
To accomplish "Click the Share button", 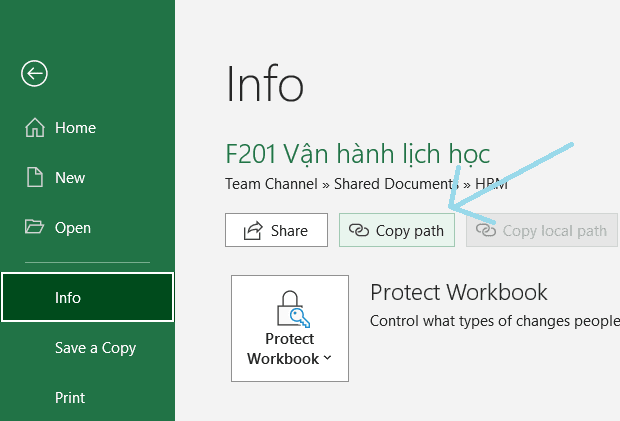I will pos(276,230).
